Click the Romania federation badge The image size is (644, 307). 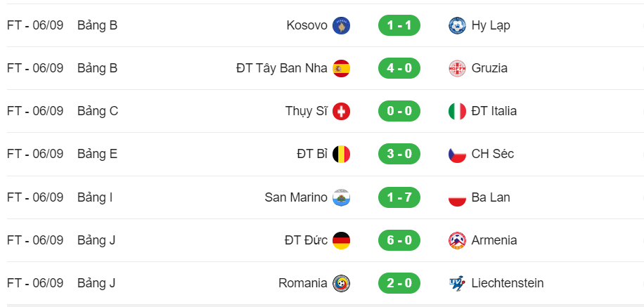tap(341, 283)
